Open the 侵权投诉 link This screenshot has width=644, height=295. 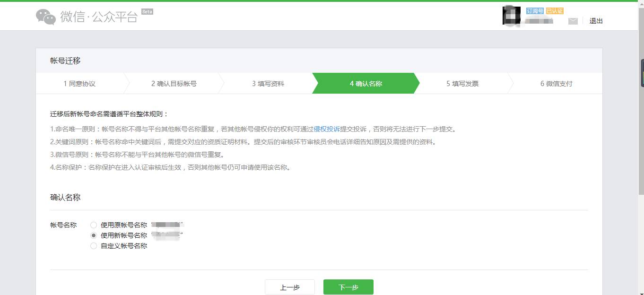point(327,129)
